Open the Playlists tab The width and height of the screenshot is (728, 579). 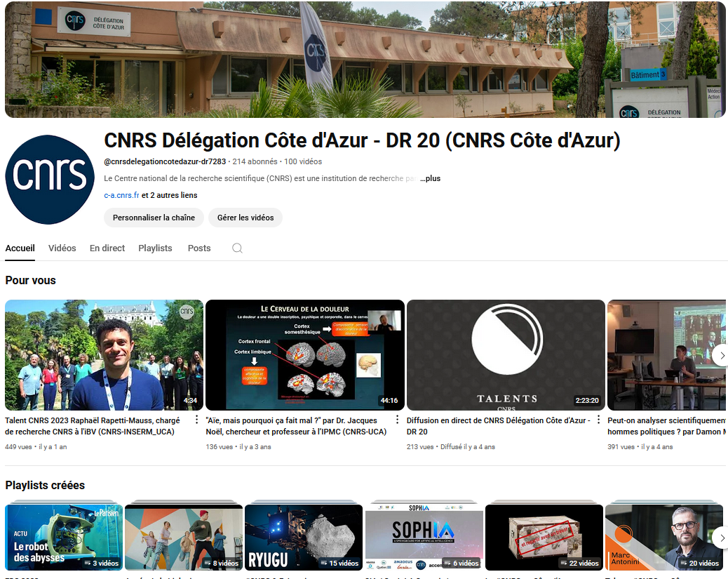coord(155,248)
